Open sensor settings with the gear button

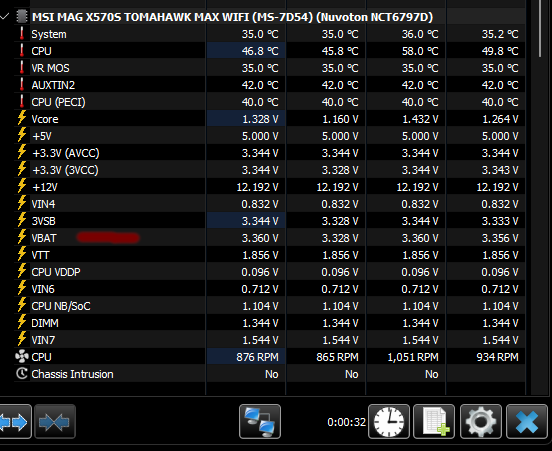pos(481,421)
